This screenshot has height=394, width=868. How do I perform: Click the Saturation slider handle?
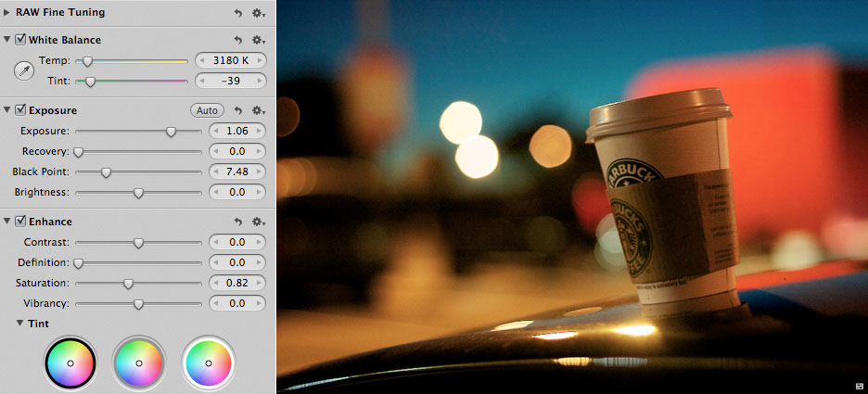128,284
